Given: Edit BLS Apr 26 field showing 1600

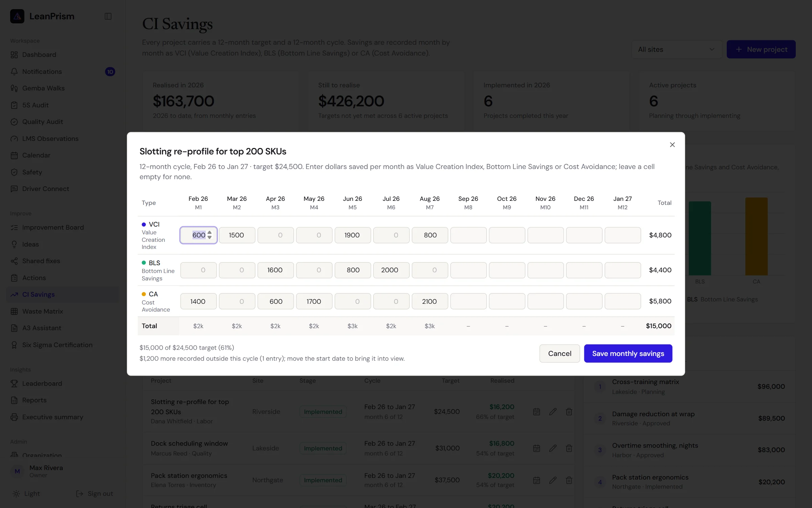Looking at the screenshot, I should (275, 270).
